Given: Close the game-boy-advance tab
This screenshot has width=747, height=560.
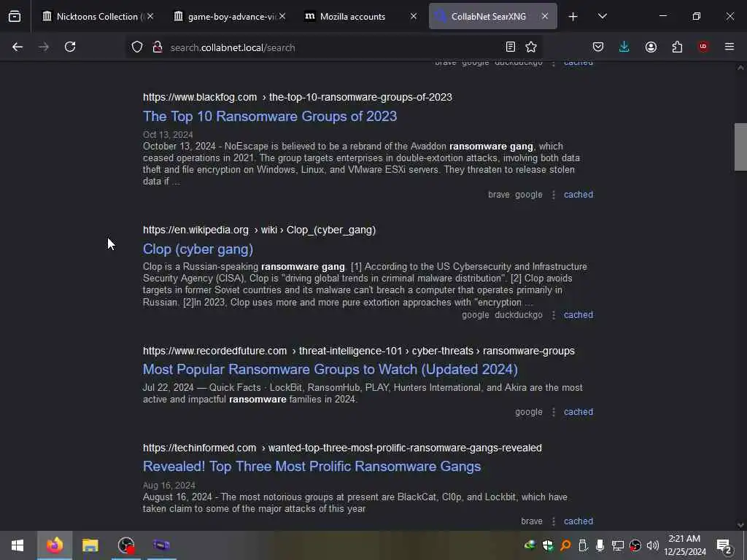Looking at the screenshot, I should pos(282,17).
